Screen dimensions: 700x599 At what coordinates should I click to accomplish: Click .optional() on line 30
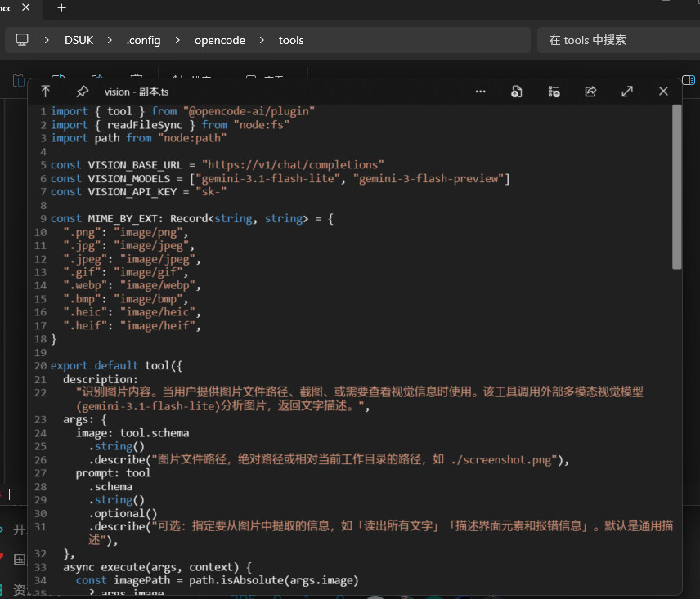[123, 513]
